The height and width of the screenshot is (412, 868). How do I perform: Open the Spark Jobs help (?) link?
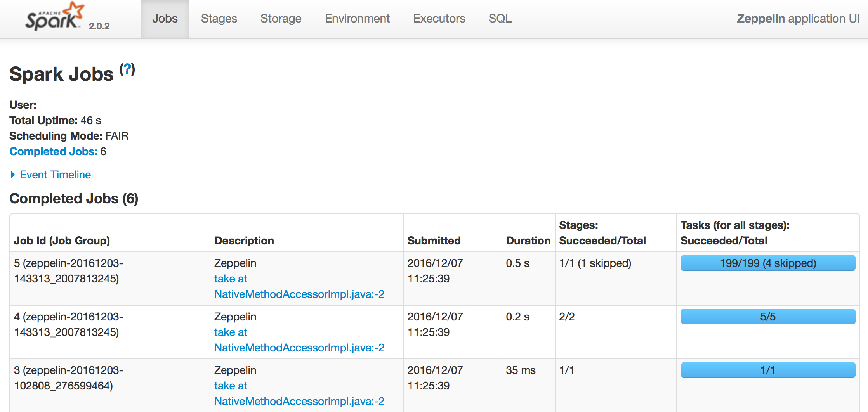[x=127, y=69]
